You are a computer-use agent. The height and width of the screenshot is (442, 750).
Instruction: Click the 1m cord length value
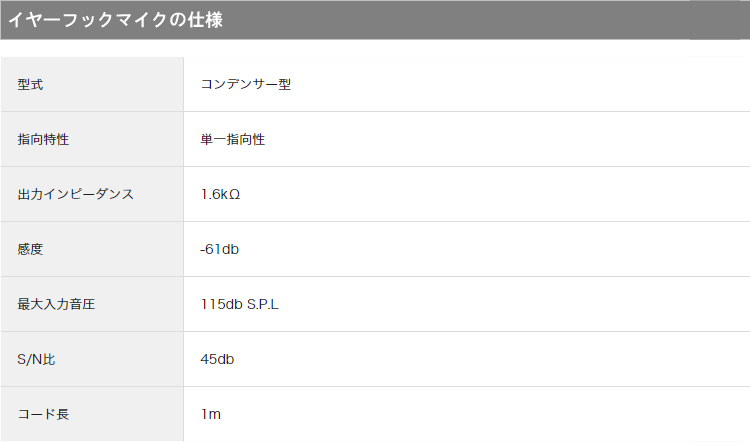(211, 414)
